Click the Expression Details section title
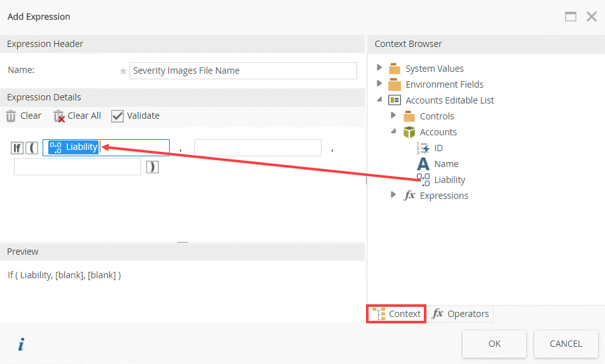Viewport: 605px width, 364px height. tap(44, 97)
